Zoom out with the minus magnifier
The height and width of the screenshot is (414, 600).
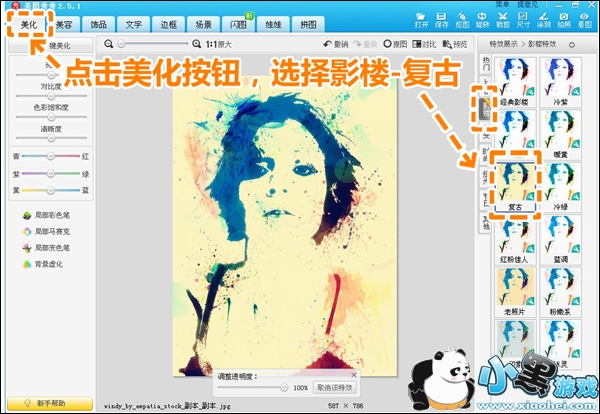(109, 44)
